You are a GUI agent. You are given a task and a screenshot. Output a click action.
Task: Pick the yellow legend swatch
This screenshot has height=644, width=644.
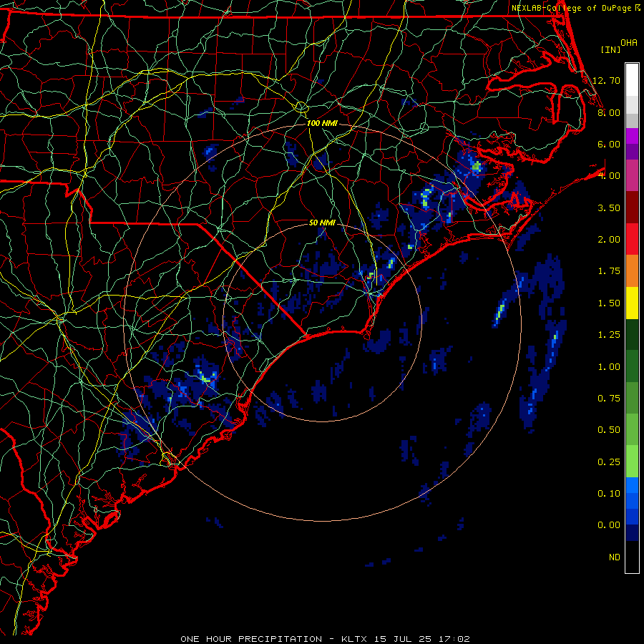(x=632, y=303)
